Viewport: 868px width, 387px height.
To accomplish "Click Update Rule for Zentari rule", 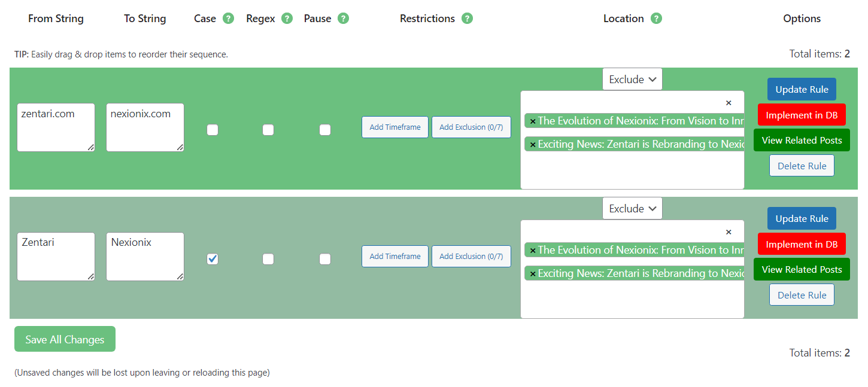I will [x=802, y=218].
